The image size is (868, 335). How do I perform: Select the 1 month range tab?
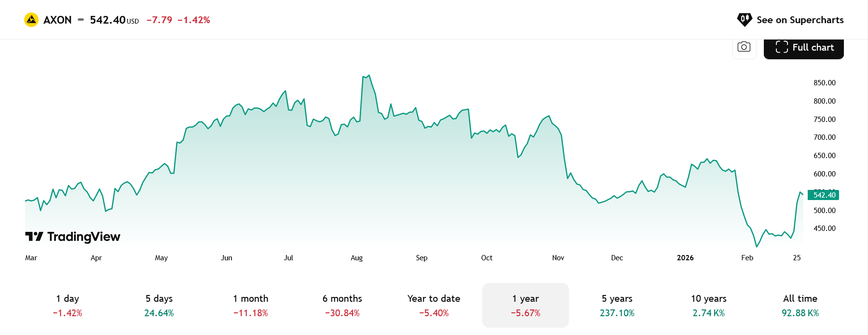click(251, 305)
